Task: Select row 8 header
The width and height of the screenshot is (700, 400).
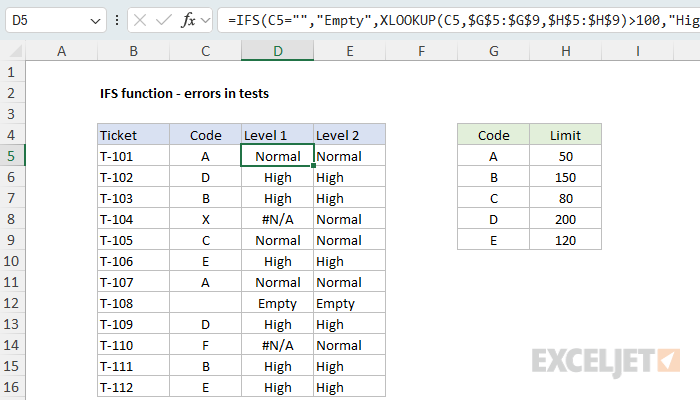Action: (12, 219)
